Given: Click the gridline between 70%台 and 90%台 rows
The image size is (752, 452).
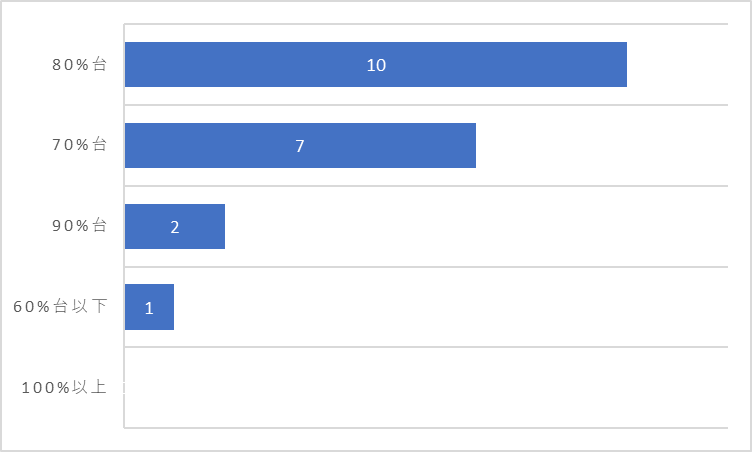Looking at the screenshot, I should (426, 186).
